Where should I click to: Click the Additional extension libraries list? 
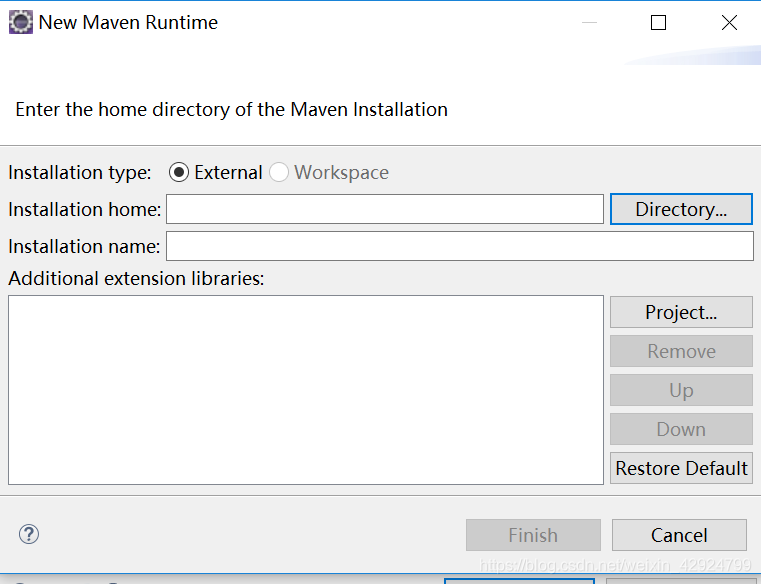306,390
